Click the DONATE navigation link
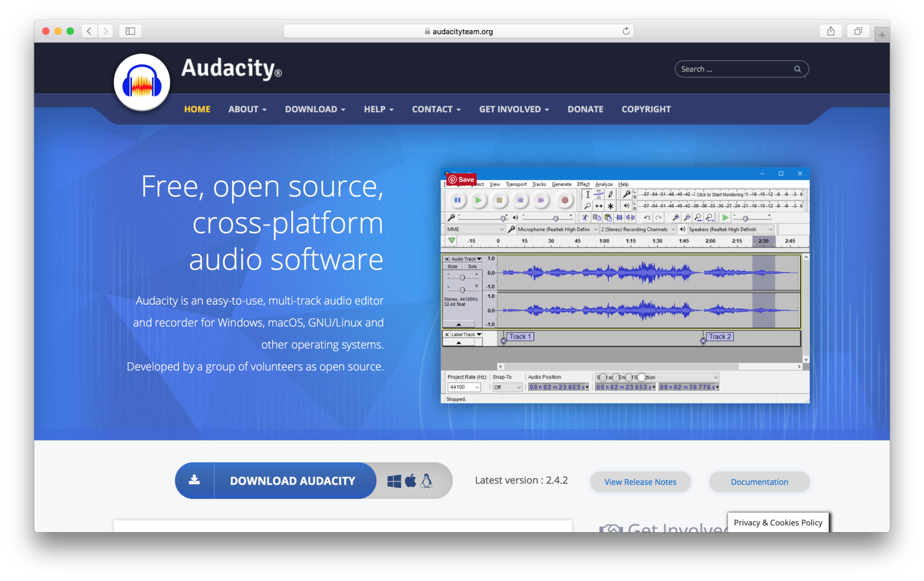Image resolution: width=924 pixels, height=581 pixels. coord(585,109)
